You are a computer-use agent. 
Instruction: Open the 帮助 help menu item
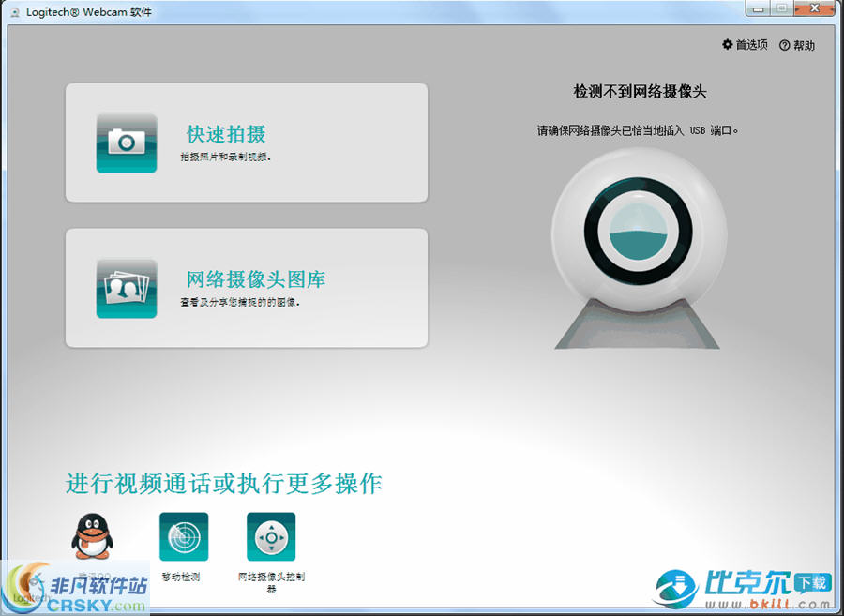[x=805, y=44]
